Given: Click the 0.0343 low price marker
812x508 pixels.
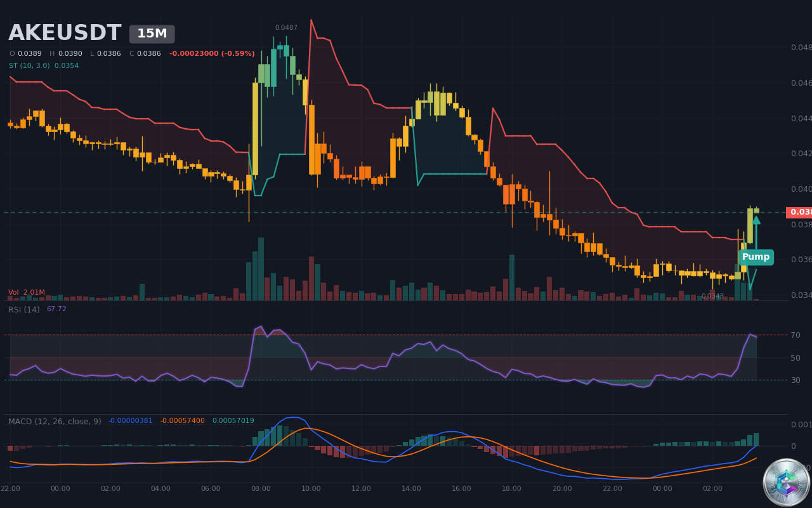Looking at the screenshot, I should (x=712, y=297).
